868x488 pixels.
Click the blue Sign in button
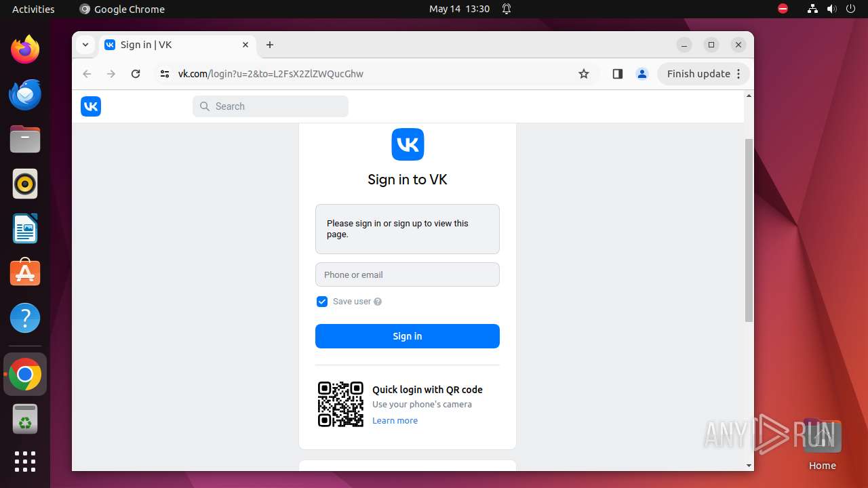click(x=408, y=336)
